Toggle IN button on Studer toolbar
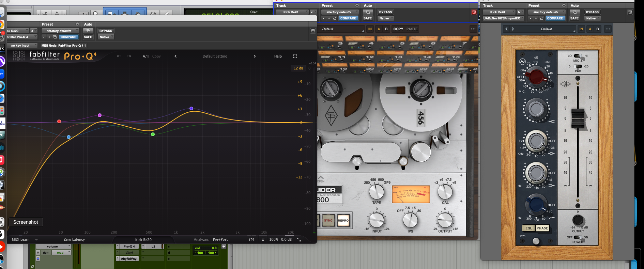Screen dimensions: 644x269 (x=370, y=29)
